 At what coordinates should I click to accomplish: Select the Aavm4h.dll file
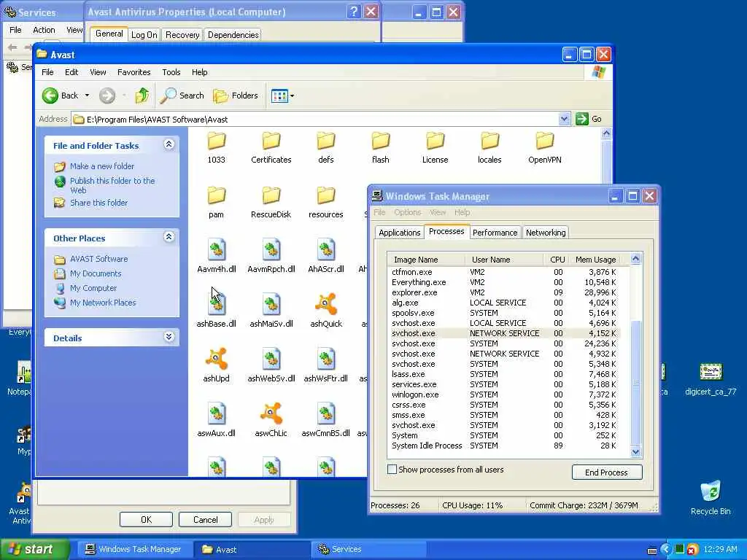(x=216, y=257)
